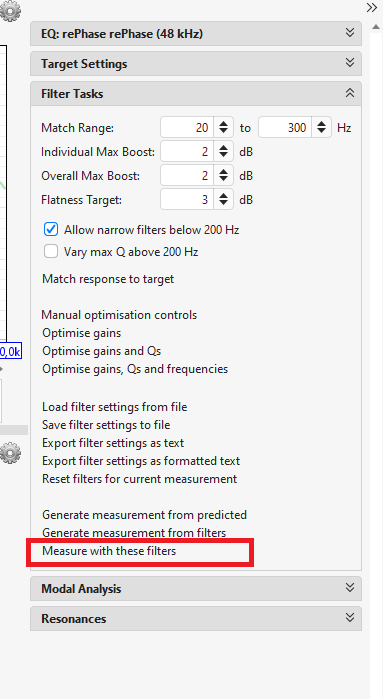Click the scrollbar up arrow

coord(376,27)
